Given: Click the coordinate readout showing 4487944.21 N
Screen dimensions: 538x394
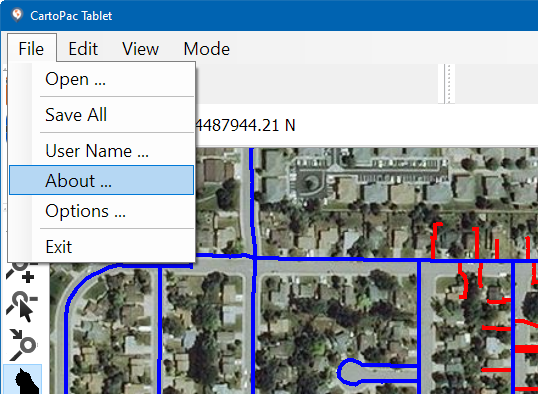Looking at the screenshot, I should pyautogui.click(x=246, y=125).
